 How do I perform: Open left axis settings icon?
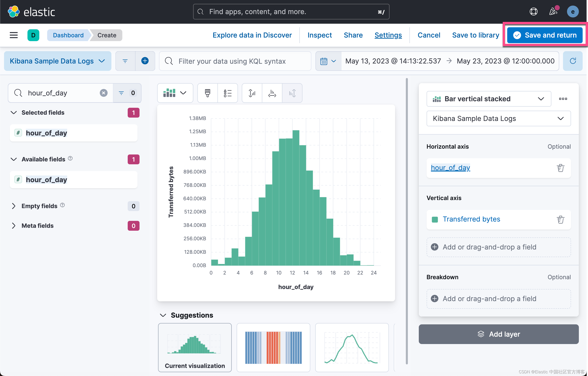coord(252,93)
